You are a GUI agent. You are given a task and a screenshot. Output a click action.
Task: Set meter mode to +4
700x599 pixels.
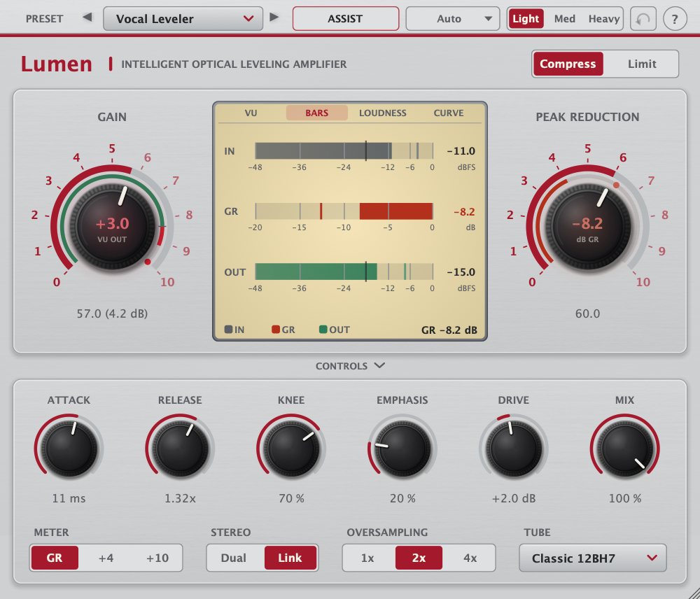(x=106, y=558)
